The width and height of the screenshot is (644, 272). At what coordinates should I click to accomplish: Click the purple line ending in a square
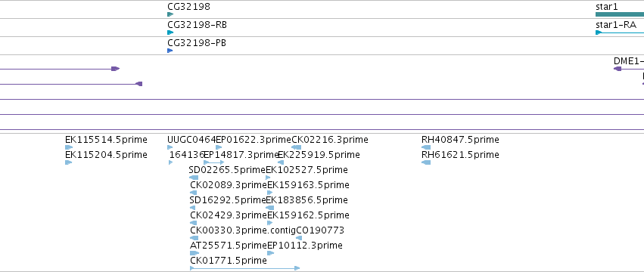click(71, 84)
